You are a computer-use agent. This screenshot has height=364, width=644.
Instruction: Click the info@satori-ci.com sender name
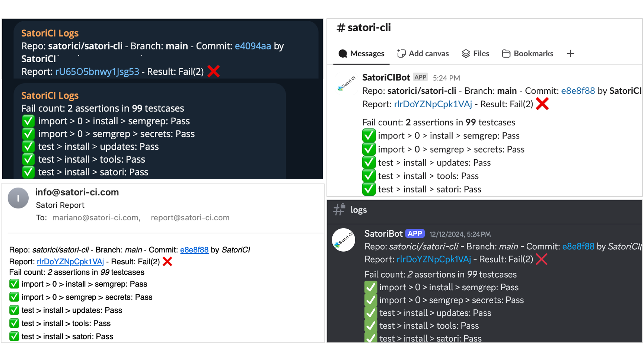pyautogui.click(x=77, y=192)
